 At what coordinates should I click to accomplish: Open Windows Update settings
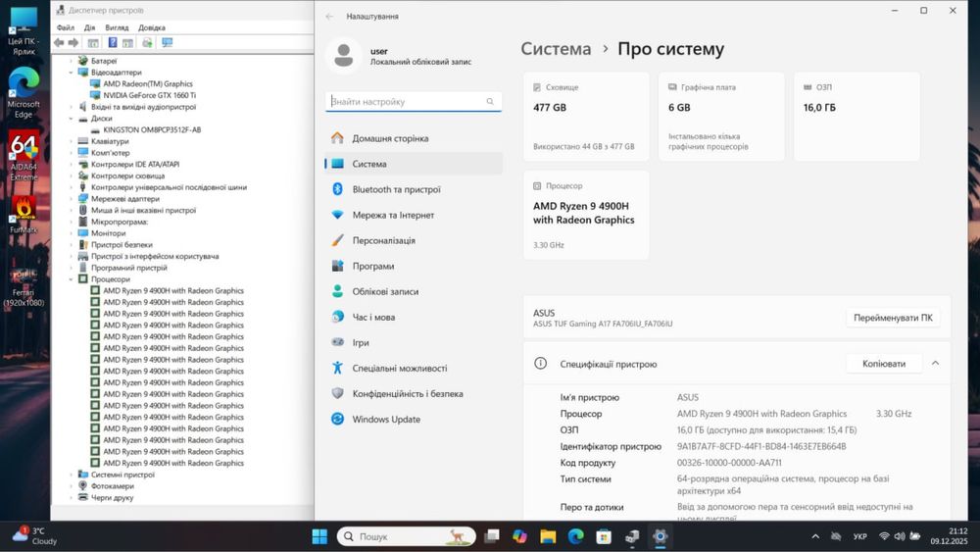click(414, 420)
